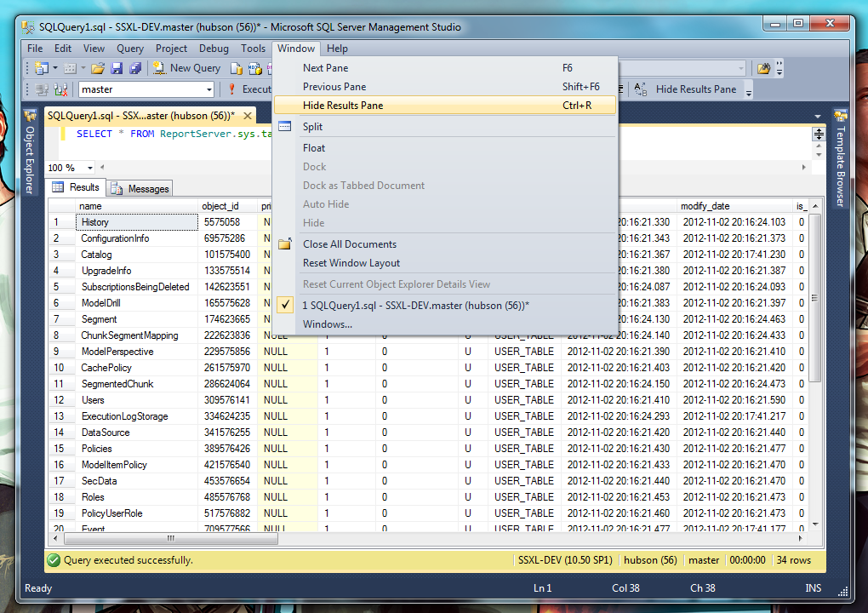Click the Save icon to save SQLQuery1.sql

[x=117, y=68]
